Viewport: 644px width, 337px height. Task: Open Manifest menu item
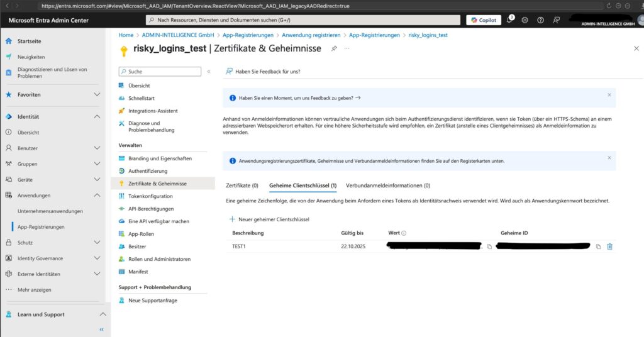click(x=138, y=272)
